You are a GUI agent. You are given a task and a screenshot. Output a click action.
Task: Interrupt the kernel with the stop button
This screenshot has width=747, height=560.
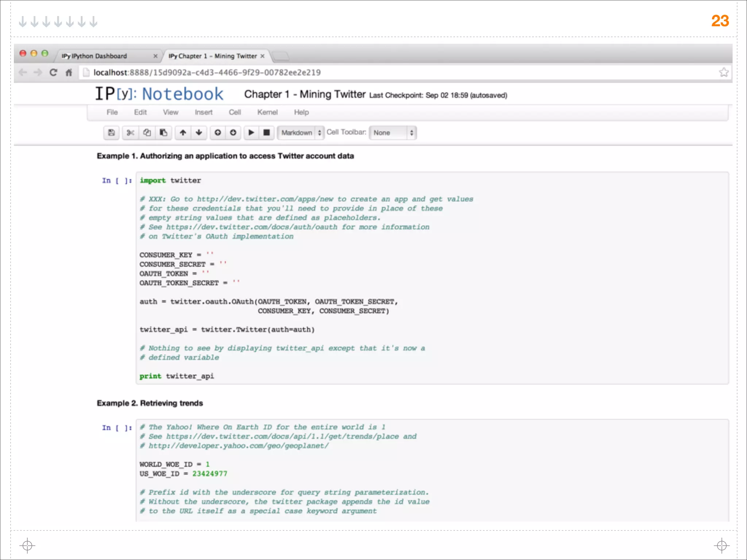[267, 133]
